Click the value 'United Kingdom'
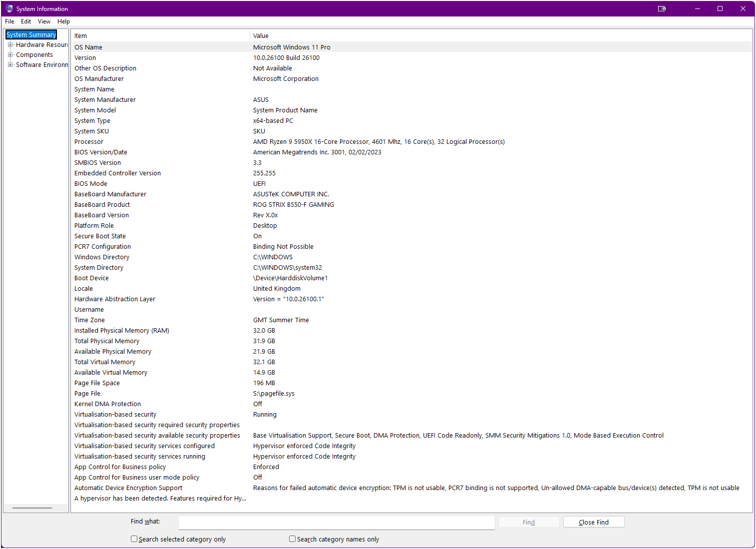Screen dimensions: 756x549 pyautogui.click(x=277, y=288)
